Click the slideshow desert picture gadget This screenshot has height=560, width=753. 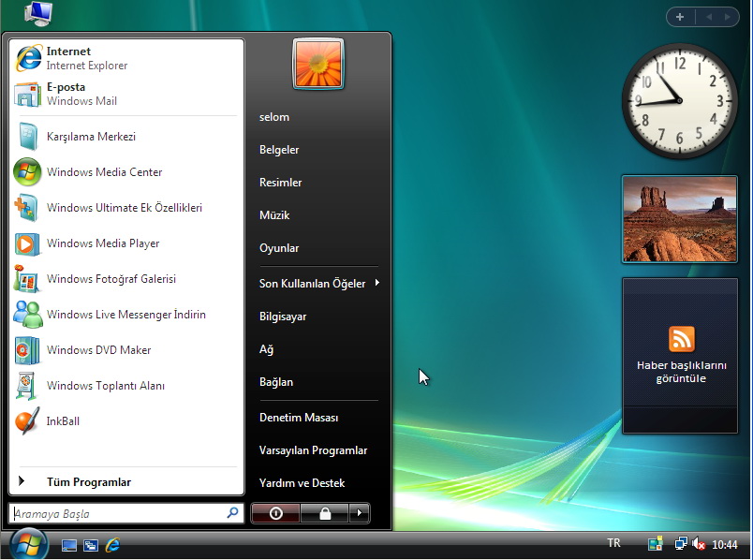pos(680,219)
